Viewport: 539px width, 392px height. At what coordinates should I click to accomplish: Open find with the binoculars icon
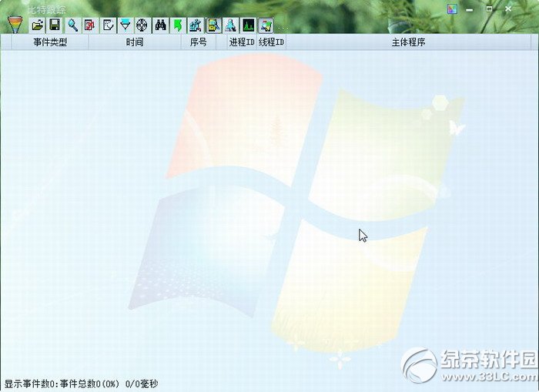[160, 25]
